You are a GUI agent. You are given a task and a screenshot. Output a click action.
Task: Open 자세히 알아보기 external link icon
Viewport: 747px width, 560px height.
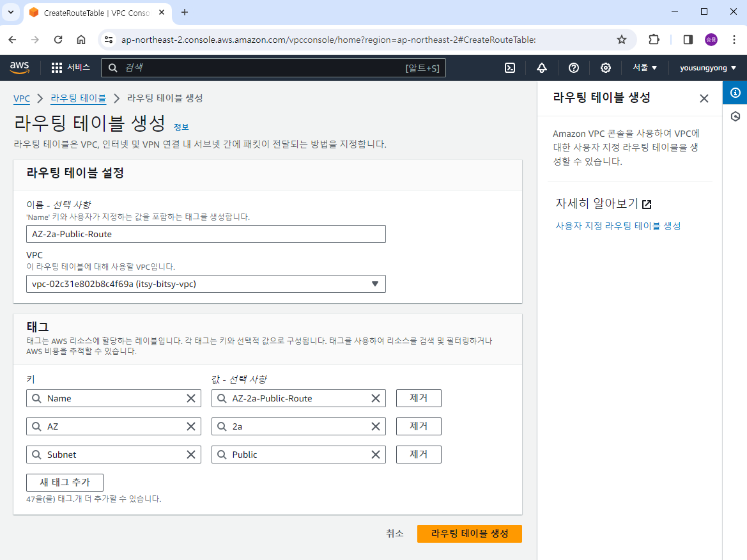point(647,205)
